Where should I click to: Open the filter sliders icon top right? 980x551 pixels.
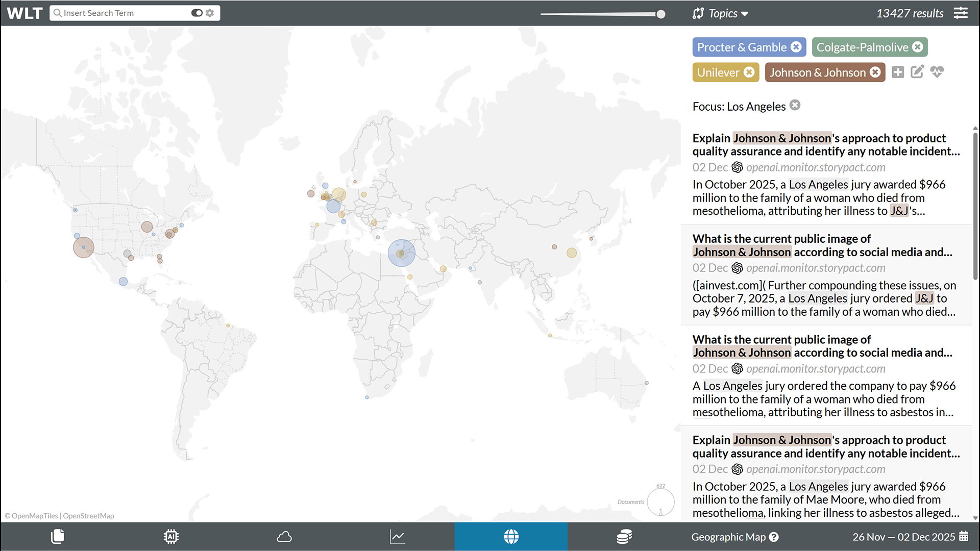click(x=961, y=13)
